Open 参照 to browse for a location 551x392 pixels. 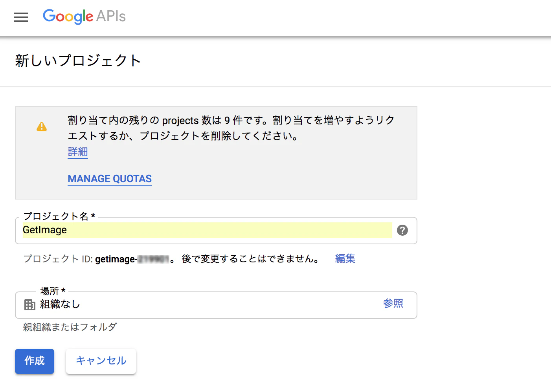pyautogui.click(x=393, y=304)
